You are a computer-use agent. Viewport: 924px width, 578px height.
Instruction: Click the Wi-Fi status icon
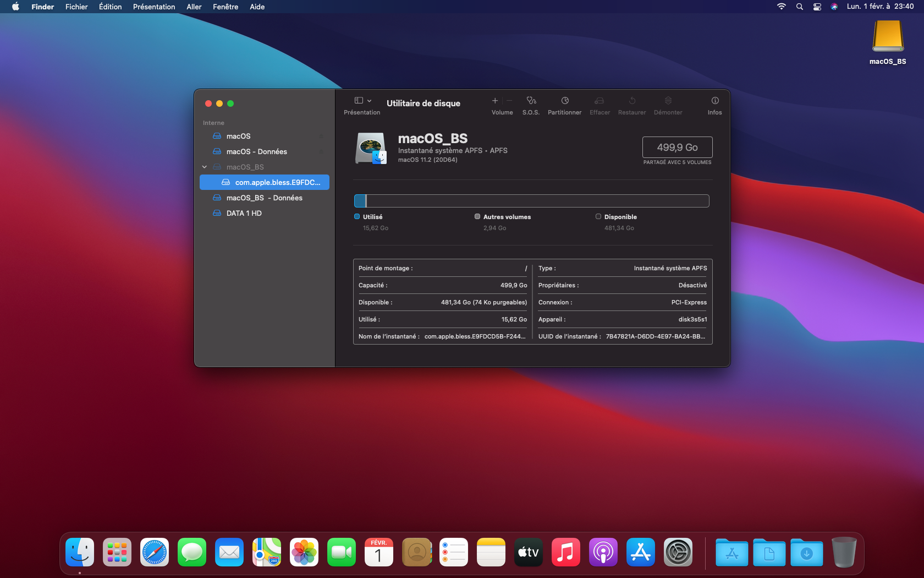(x=781, y=7)
